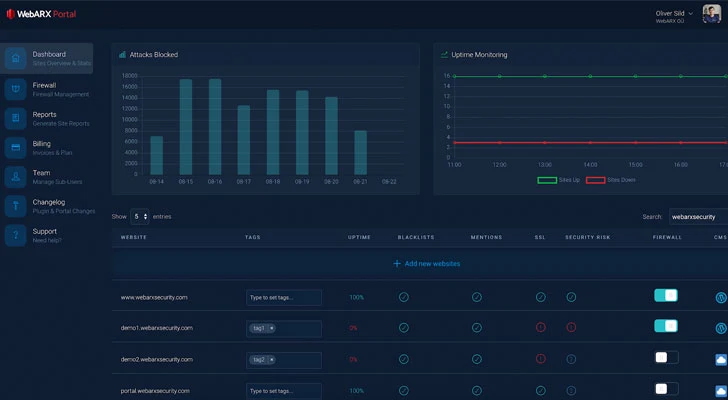Click the Uptime Monitoring chart icon

444,55
